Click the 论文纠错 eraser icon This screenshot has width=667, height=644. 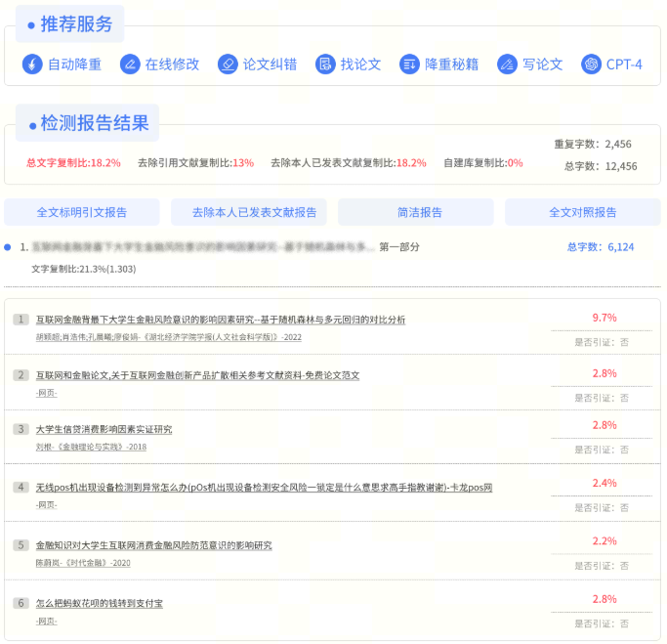pyautogui.click(x=227, y=64)
